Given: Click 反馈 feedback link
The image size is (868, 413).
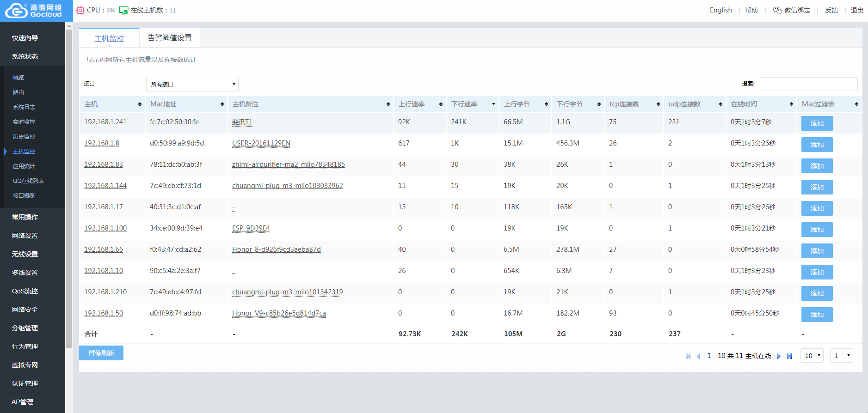Looking at the screenshot, I should tap(831, 10).
